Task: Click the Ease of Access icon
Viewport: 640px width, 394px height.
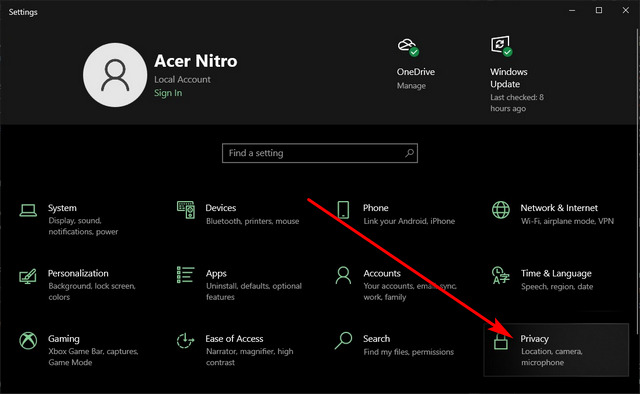Action: click(185, 341)
